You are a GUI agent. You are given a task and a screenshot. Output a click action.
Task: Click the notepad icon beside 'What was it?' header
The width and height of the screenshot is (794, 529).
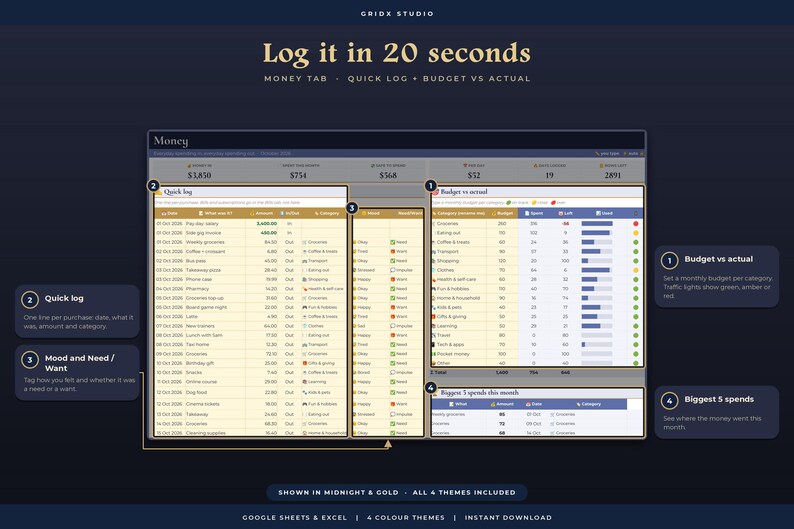(201, 213)
